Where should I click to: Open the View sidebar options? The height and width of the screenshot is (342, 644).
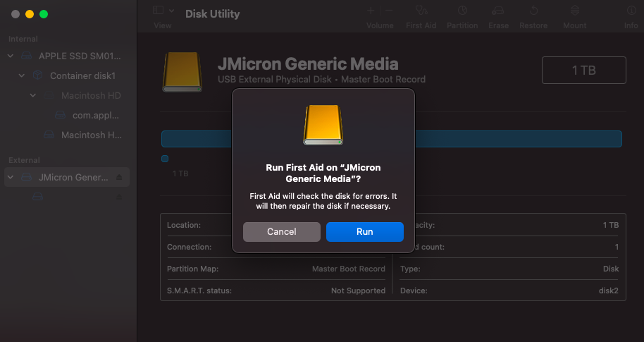(x=158, y=11)
